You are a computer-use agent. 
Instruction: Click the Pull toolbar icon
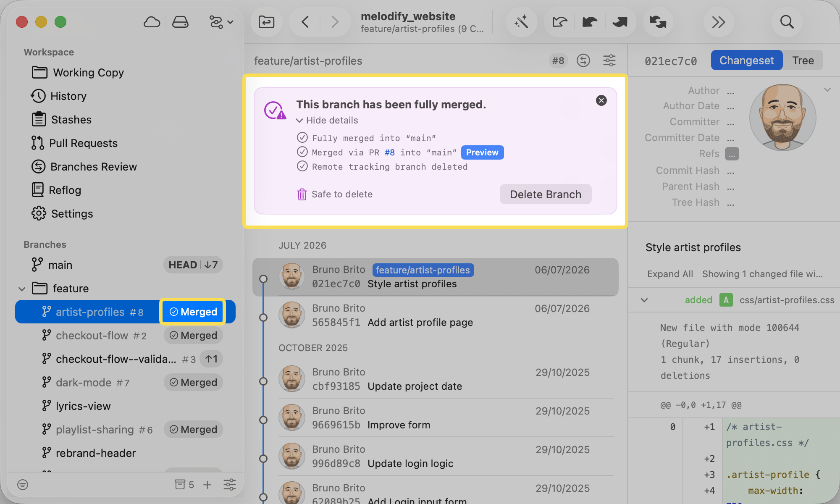click(590, 22)
